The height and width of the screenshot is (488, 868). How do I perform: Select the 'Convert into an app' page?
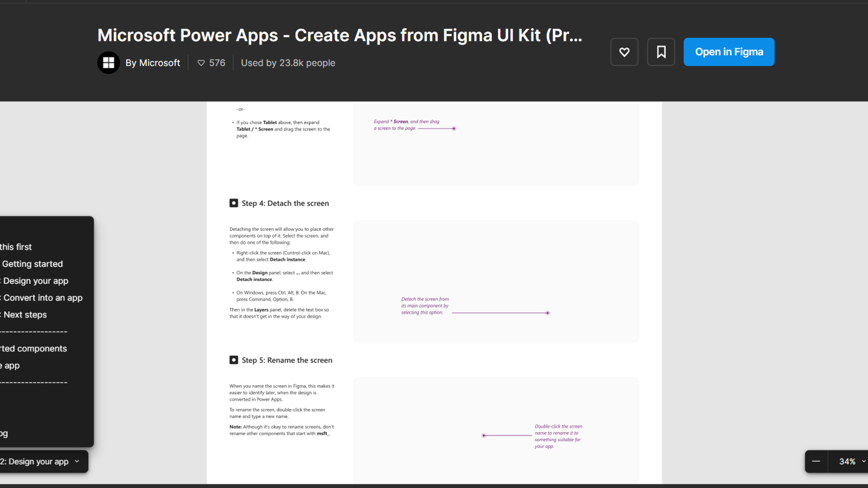point(43,298)
